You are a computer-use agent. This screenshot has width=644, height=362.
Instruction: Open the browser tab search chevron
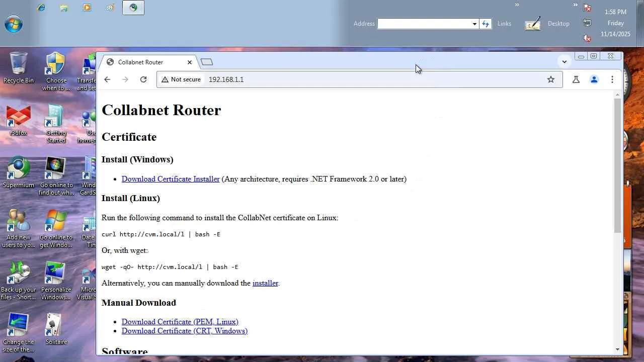[565, 62]
